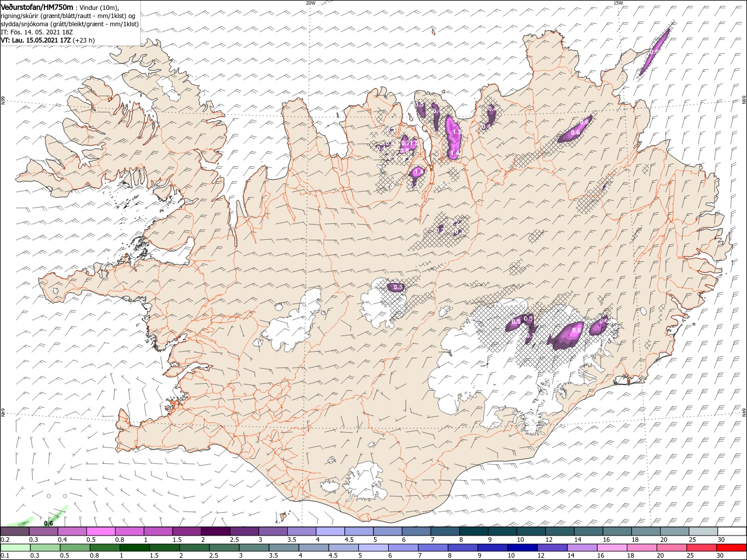
Task: Click the upper legend swatch starting at 6
Action: (416, 531)
